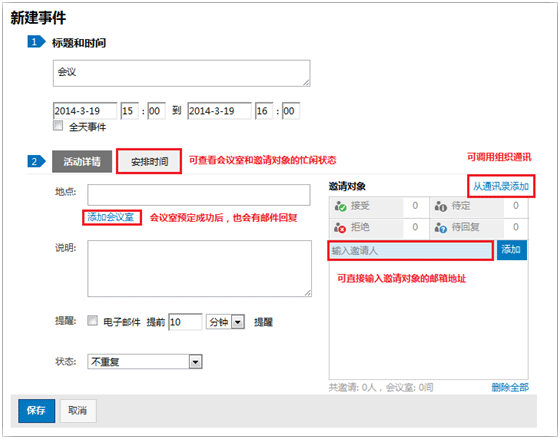The image size is (560, 439).
Task: Click the step 1 arrow marker
Action: [36, 42]
